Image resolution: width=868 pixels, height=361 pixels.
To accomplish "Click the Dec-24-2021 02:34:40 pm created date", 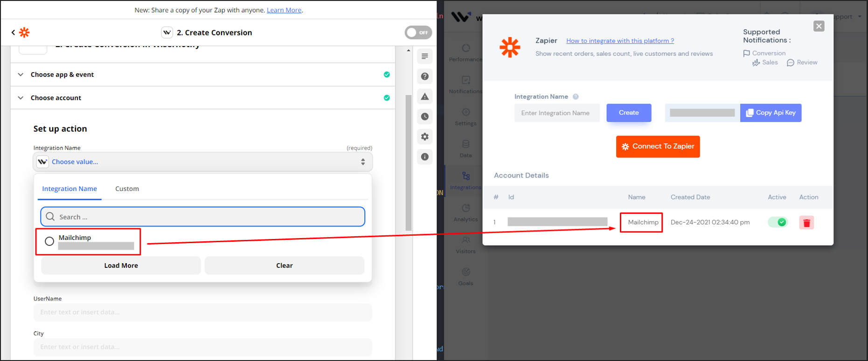I will tap(710, 222).
